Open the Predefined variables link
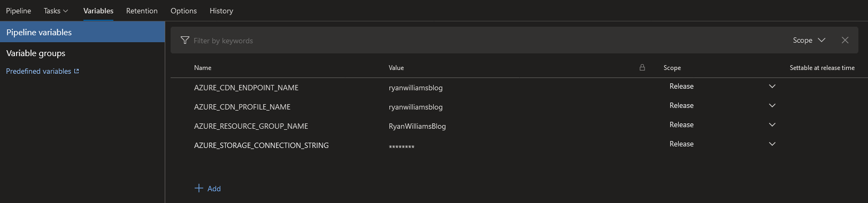Image resolution: width=868 pixels, height=203 pixels. [x=39, y=71]
